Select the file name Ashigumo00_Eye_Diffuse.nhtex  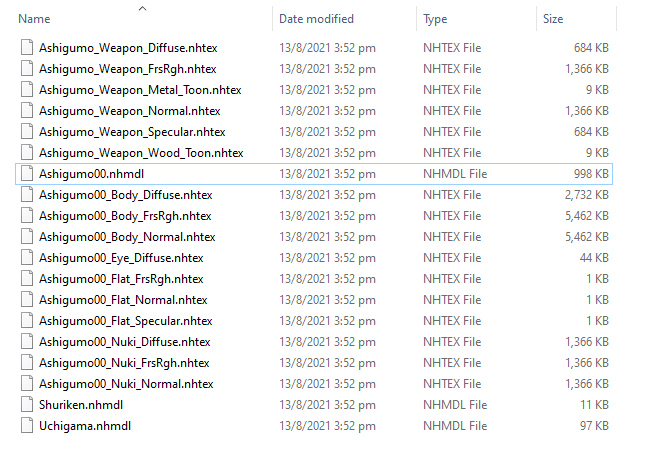121,258
